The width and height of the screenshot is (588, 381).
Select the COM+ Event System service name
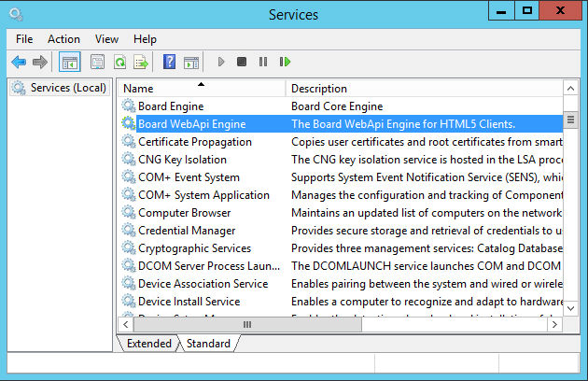(x=189, y=177)
